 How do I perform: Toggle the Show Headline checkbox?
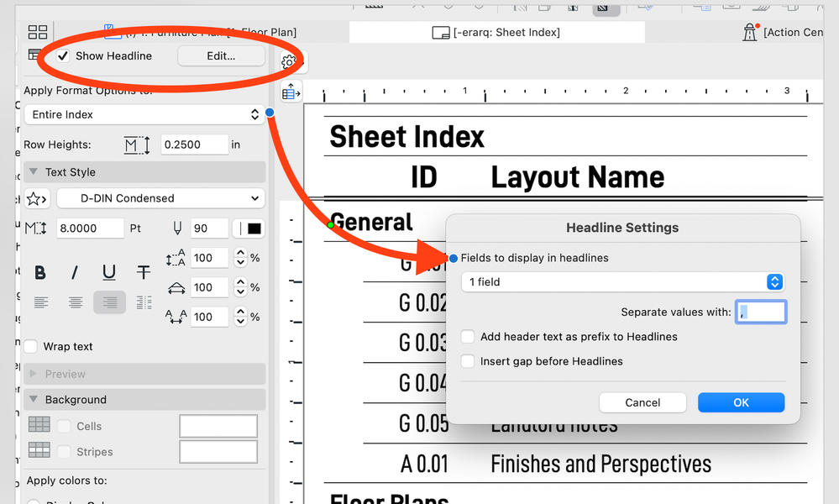(x=63, y=56)
